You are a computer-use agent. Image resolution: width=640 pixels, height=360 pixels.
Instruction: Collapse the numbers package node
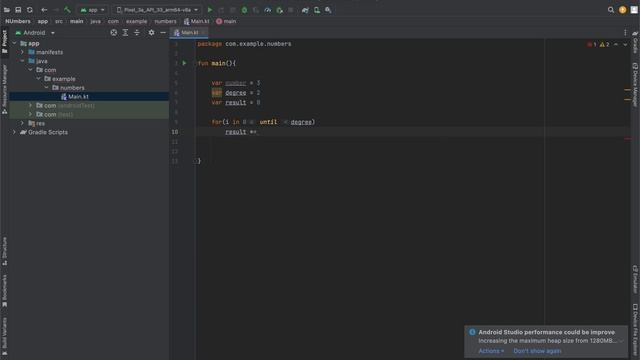[x=46, y=88]
